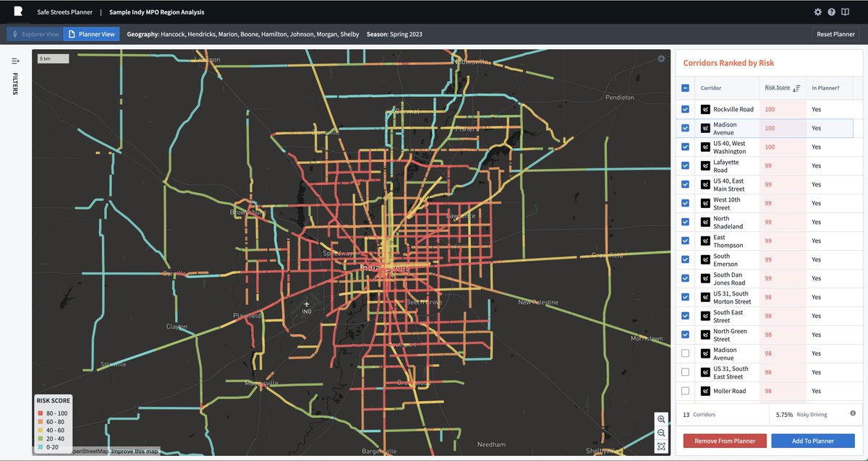Open settings gear in top header
868x461 pixels.
click(817, 12)
